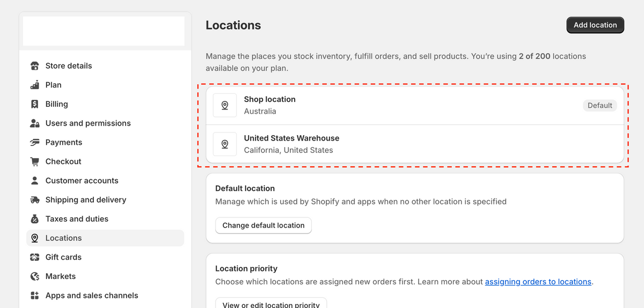Click Change default location button
Screen dimensions: 644x308
(x=264, y=225)
